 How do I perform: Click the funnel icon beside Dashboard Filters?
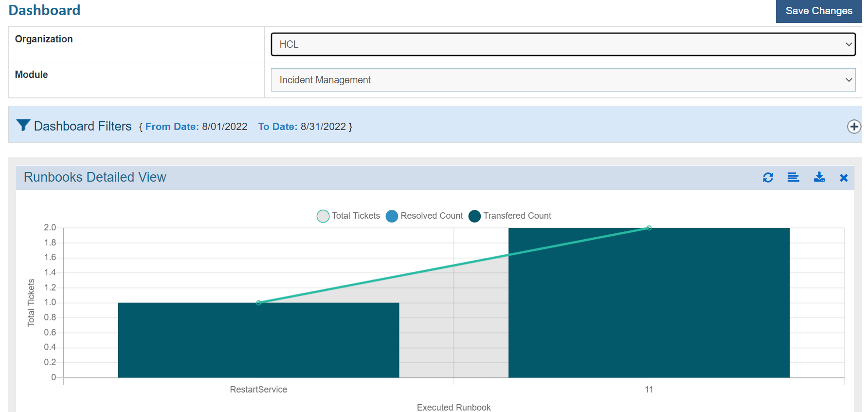click(23, 126)
